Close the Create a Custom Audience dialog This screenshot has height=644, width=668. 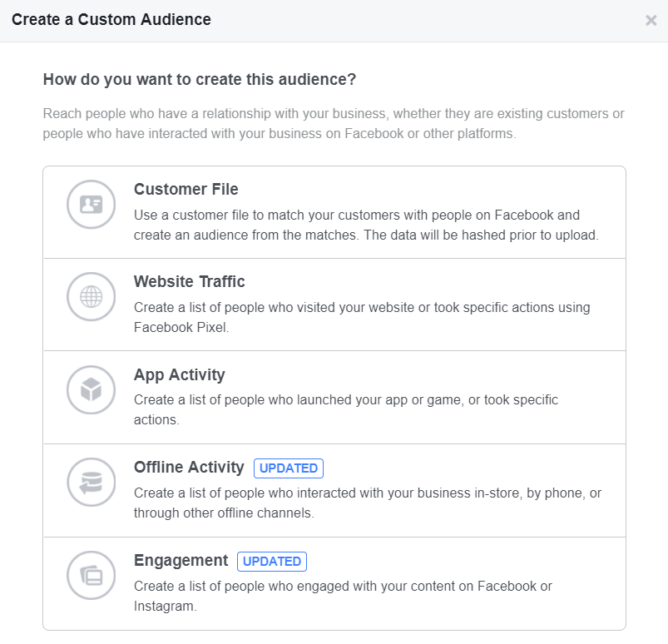tap(651, 20)
